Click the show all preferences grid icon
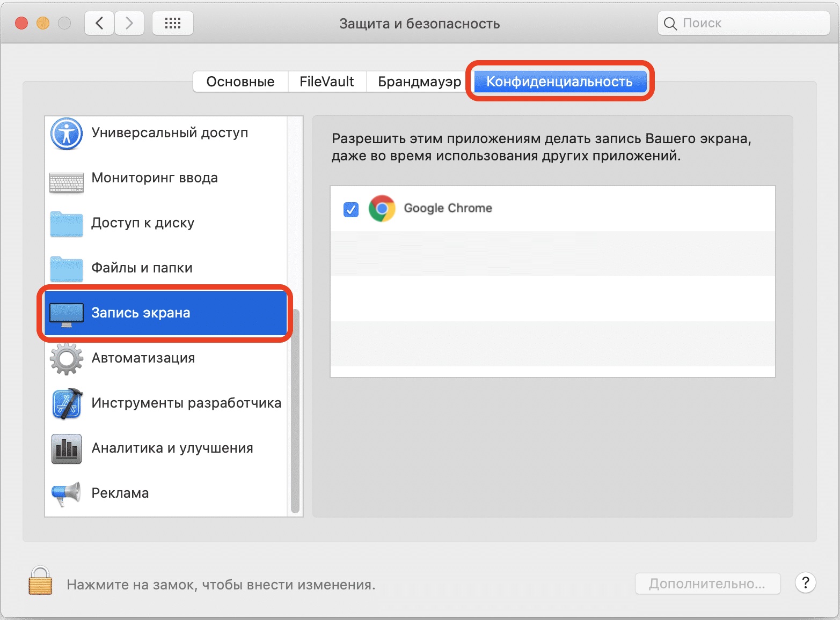840x620 pixels. click(x=172, y=23)
